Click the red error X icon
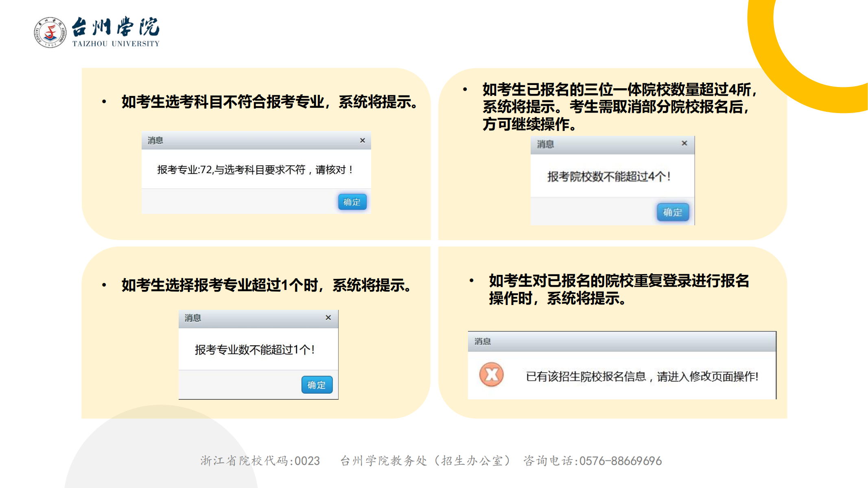The width and height of the screenshot is (868, 488). pyautogui.click(x=492, y=374)
